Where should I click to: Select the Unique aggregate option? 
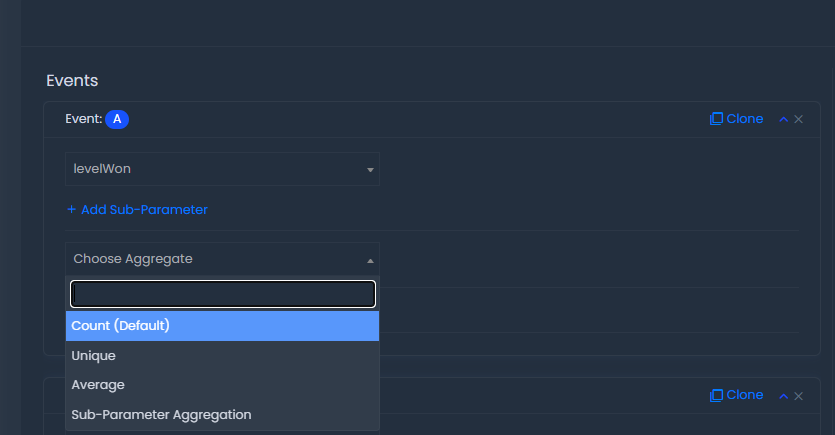[x=222, y=356]
